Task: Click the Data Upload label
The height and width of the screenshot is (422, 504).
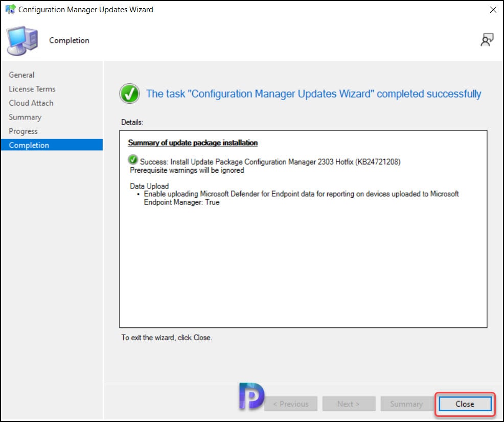Action: pyautogui.click(x=149, y=186)
